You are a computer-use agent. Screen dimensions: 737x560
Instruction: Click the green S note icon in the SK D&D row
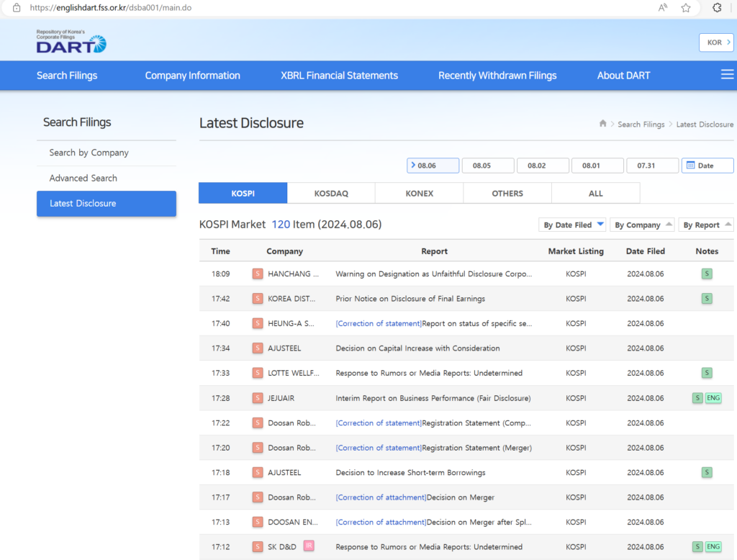[x=697, y=547]
